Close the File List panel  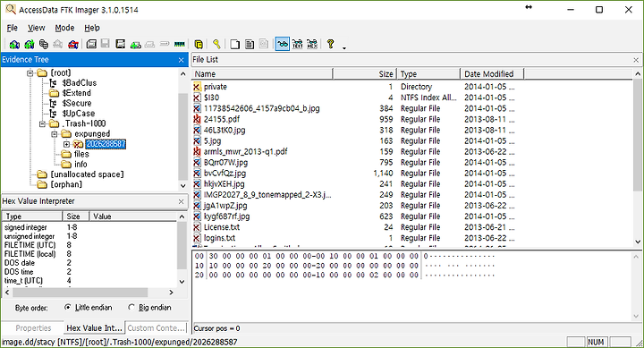click(x=636, y=60)
